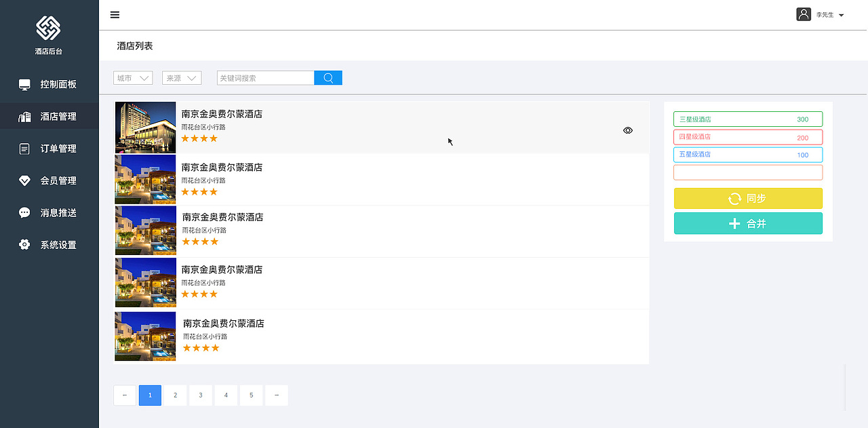This screenshot has height=428, width=868.
Task: Click the refresh arrows icon in 同步
Action: click(734, 199)
